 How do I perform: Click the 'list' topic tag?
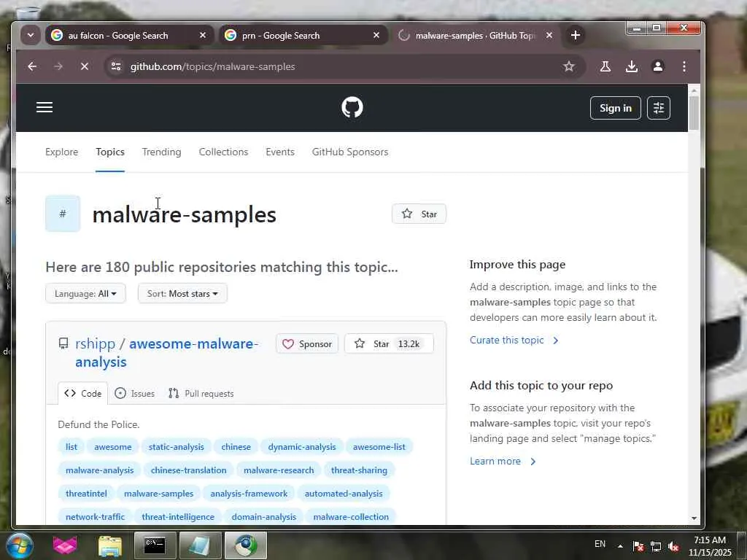(x=71, y=447)
